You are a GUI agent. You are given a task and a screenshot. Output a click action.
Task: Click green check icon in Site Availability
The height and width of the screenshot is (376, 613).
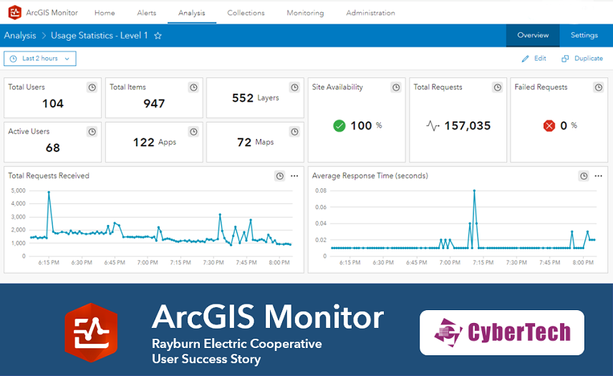(339, 126)
